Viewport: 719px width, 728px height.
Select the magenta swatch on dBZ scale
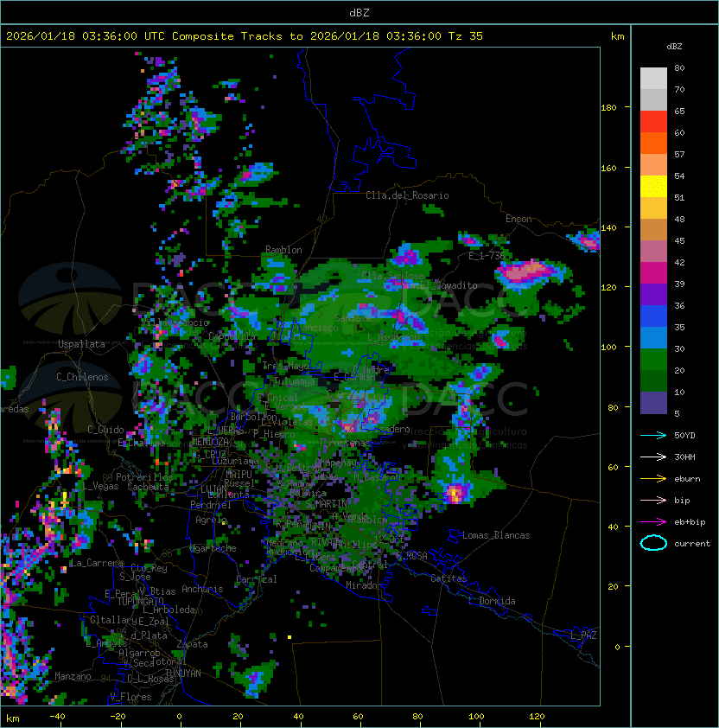point(653,273)
